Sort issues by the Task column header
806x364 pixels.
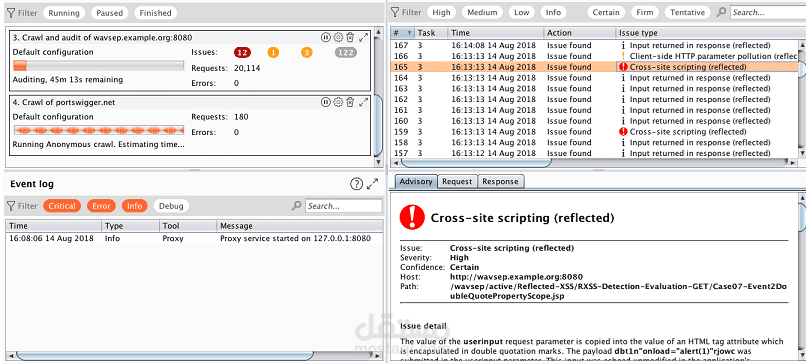[x=431, y=33]
